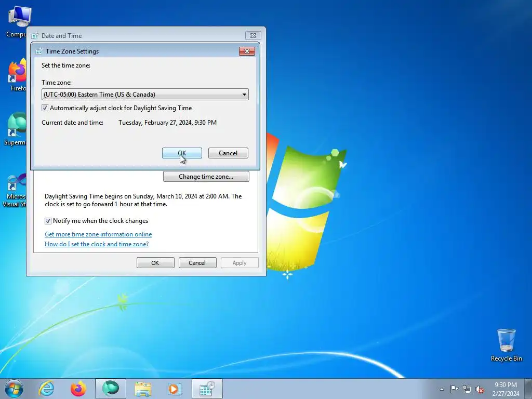The image size is (532, 399).
Task: Select the Supermium desktop shortcut
Action: (15, 129)
